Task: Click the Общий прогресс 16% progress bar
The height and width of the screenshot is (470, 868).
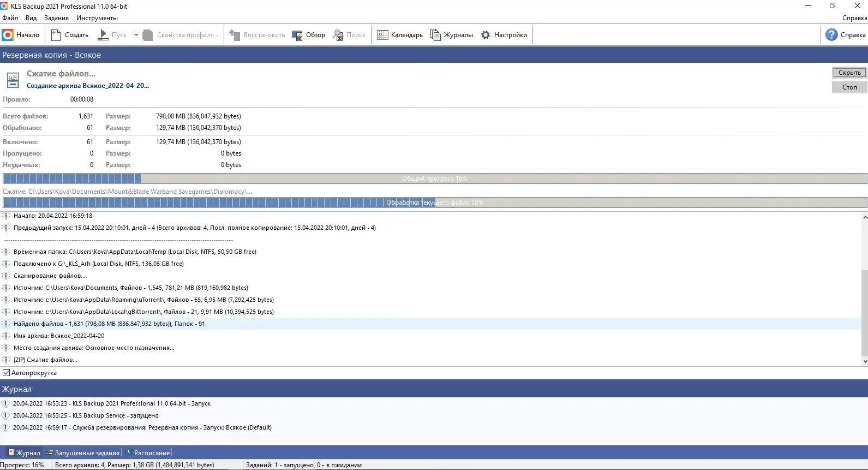Action: click(435, 179)
